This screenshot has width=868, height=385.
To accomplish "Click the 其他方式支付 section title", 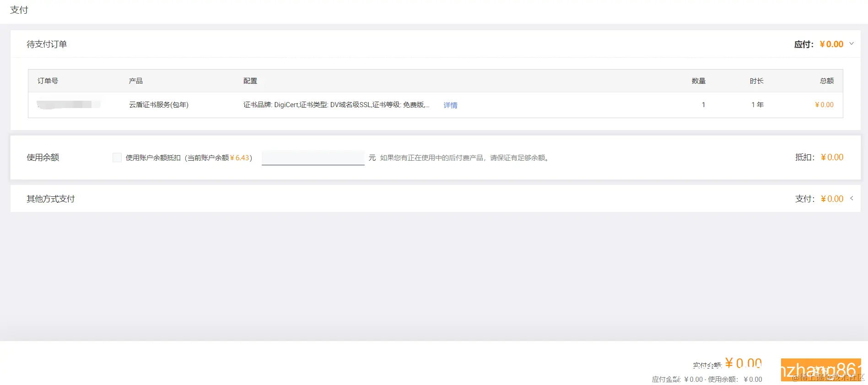I will (x=50, y=199).
